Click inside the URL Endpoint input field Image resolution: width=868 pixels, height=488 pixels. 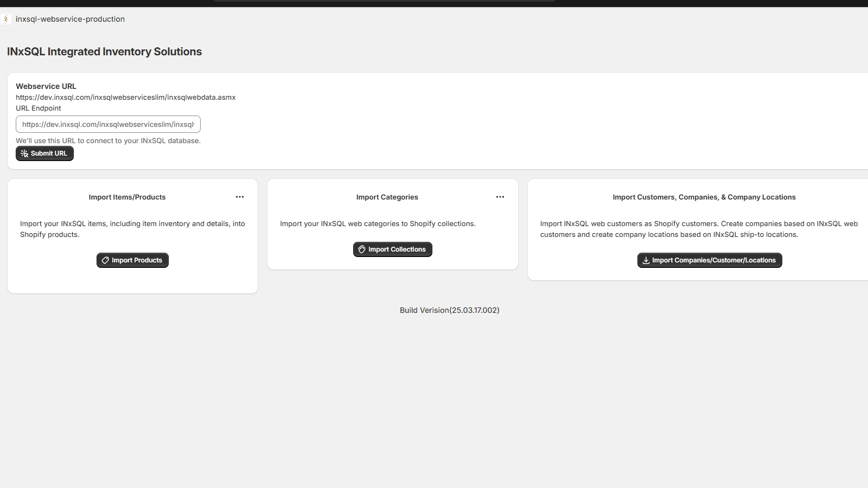pyautogui.click(x=108, y=124)
